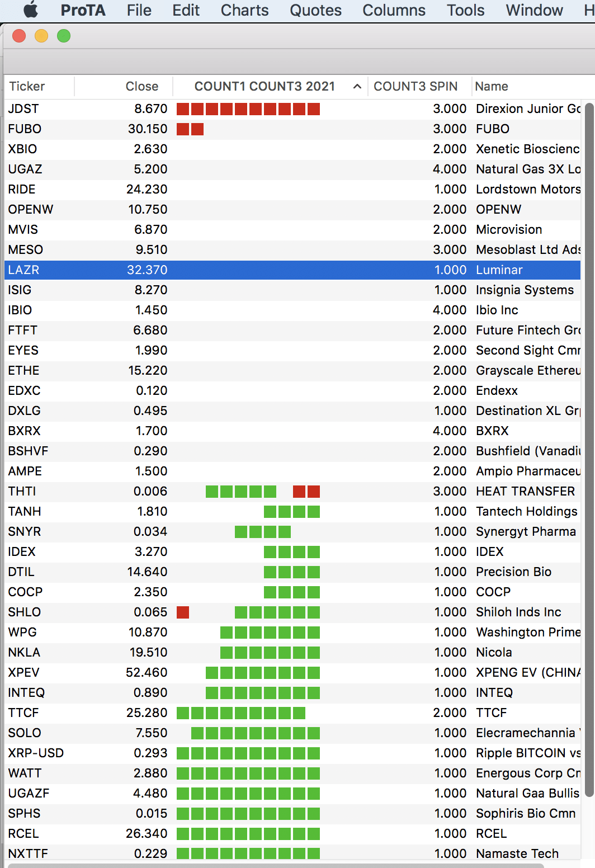The width and height of the screenshot is (595, 868).
Task: Select the SOLO ticker row
Action: coord(292,733)
